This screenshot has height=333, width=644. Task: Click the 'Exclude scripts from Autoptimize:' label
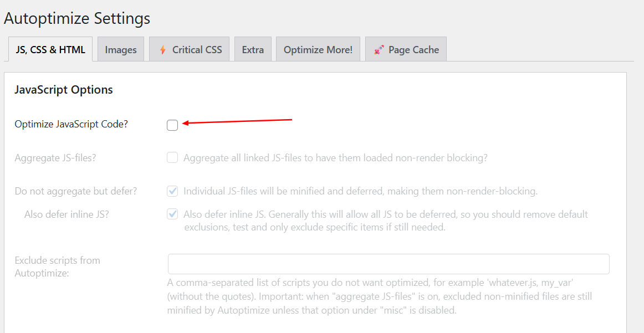[x=57, y=266]
